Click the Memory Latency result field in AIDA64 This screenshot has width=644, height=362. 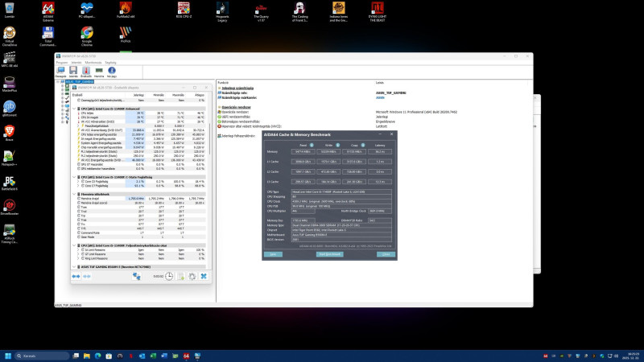click(x=379, y=151)
